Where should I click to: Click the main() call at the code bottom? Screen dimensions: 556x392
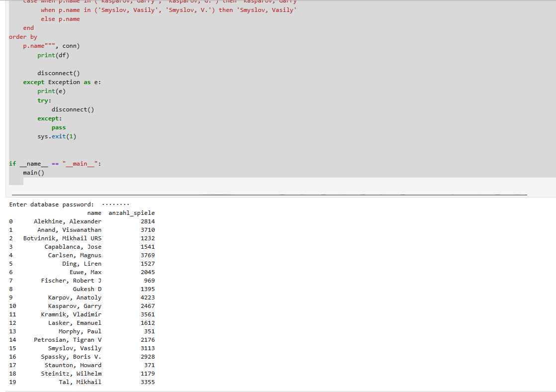tap(33, 173)
